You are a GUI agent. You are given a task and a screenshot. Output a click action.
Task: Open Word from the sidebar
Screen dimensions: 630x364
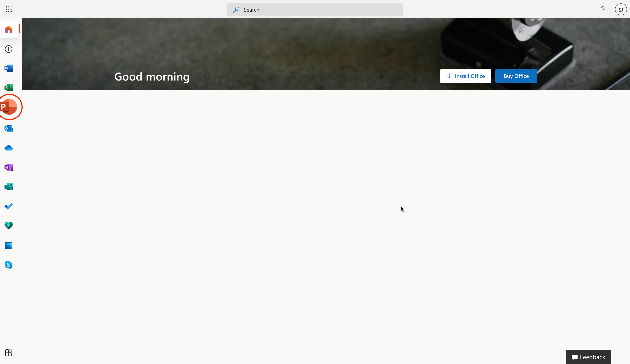9,68
